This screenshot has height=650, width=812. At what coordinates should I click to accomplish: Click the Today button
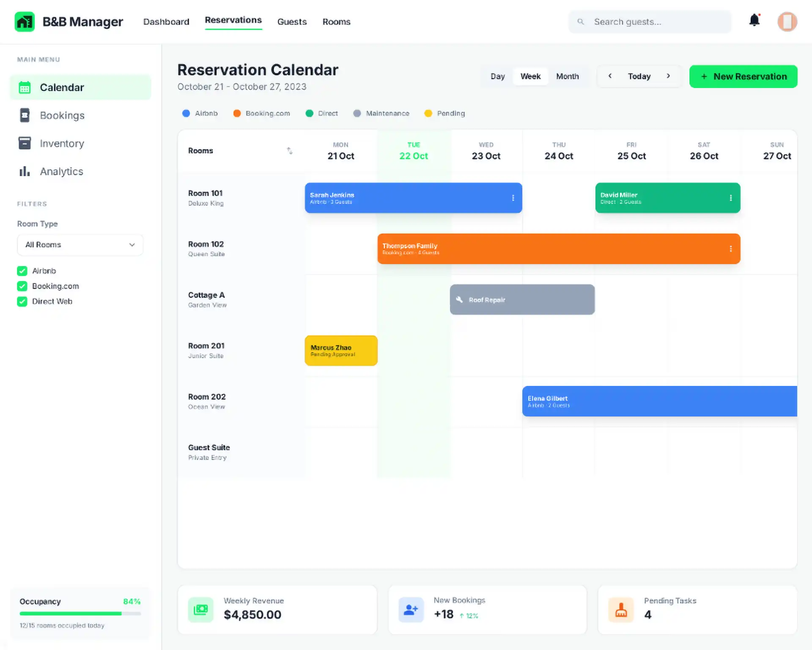point(639,76)
